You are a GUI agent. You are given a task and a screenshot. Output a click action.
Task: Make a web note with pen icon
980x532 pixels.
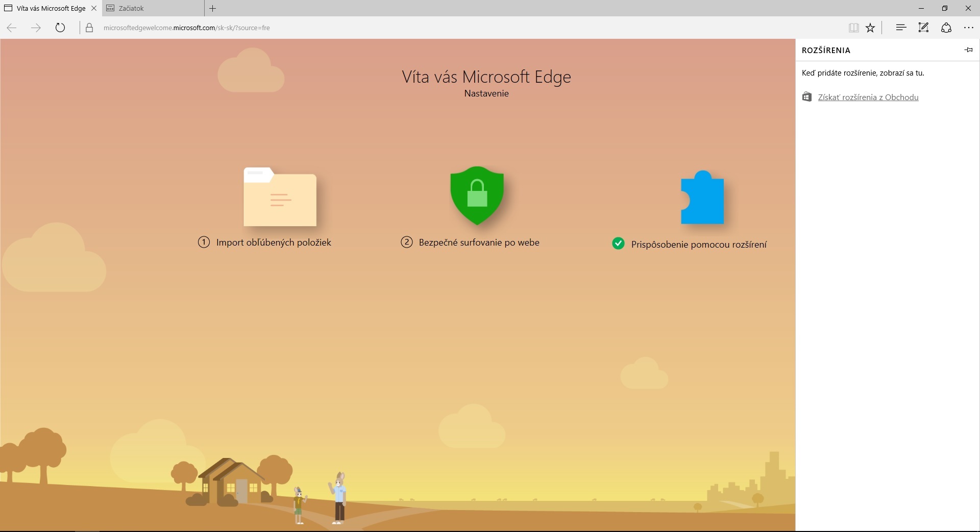point(923,28)
